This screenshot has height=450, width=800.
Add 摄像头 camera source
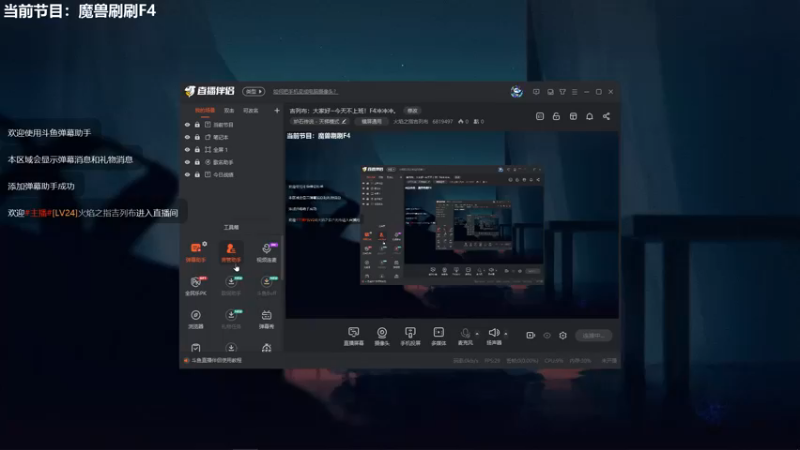tap(382, 336)
